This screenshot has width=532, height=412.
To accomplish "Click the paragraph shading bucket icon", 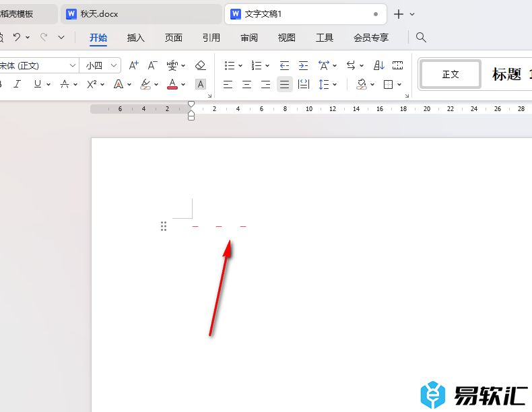I will tap(362, 84).
